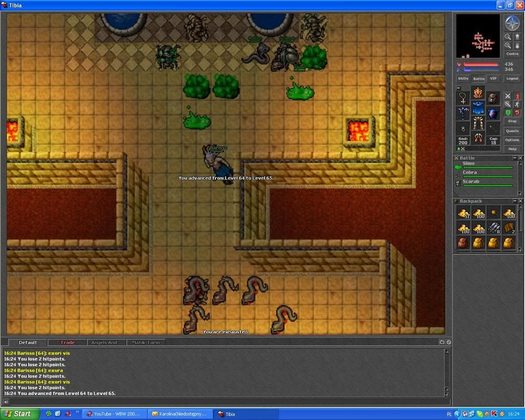Zoom in the minimap
525x420 pixels.
[x=508, y=46]
